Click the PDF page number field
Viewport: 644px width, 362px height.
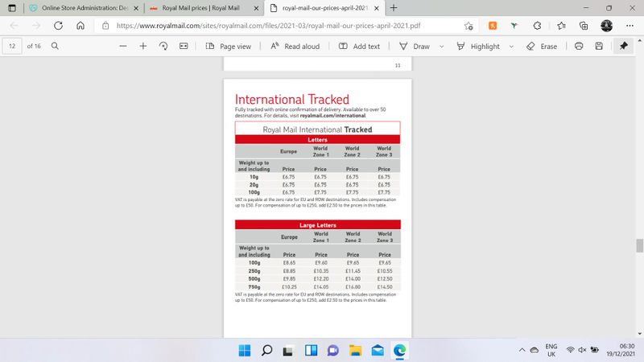[x=12, y=46]
